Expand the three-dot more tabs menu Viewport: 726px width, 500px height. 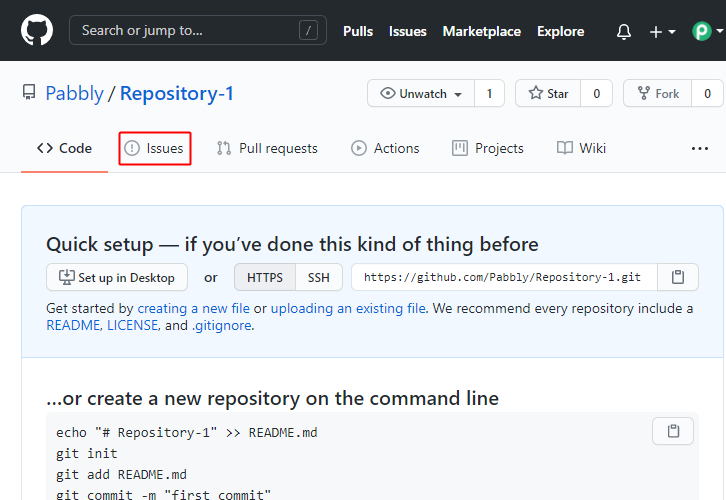coord(700,149)
